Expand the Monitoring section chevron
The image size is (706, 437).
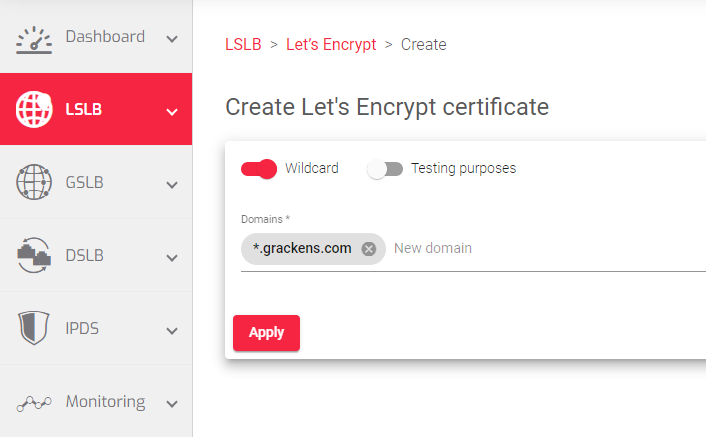tap(172, 404)
